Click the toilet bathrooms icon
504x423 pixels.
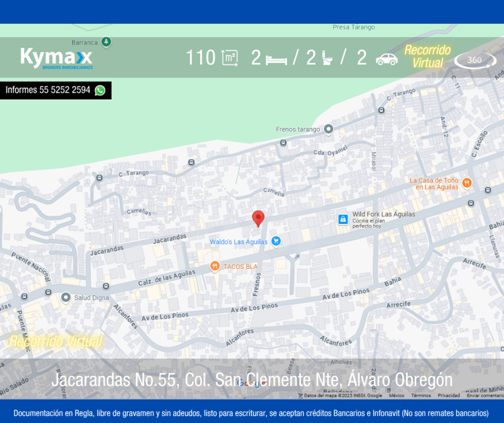pos(328,58)
